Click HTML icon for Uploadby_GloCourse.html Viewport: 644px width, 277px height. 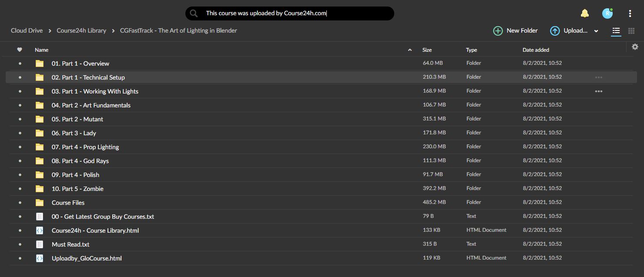pyautogui.click(x=40, y=258)
